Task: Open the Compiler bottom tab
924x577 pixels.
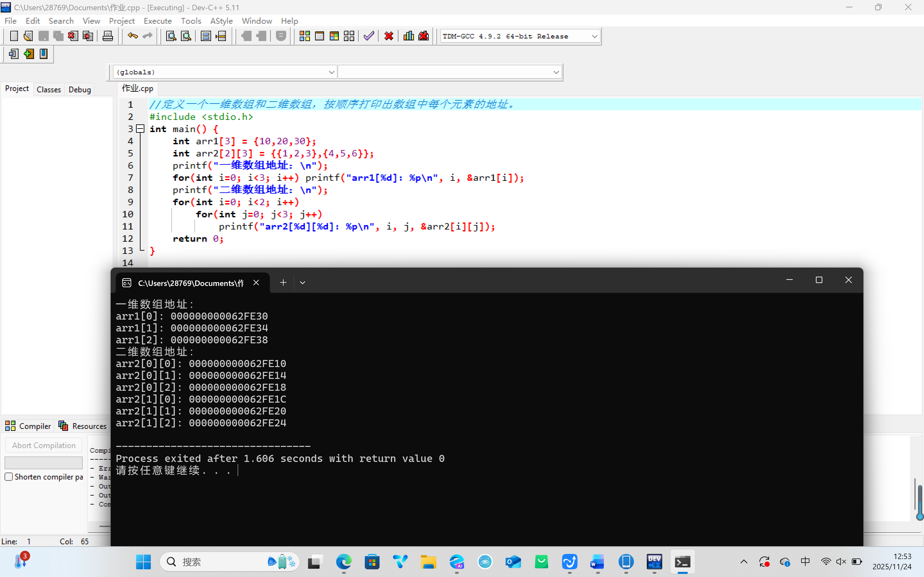Action: (28, 426)
